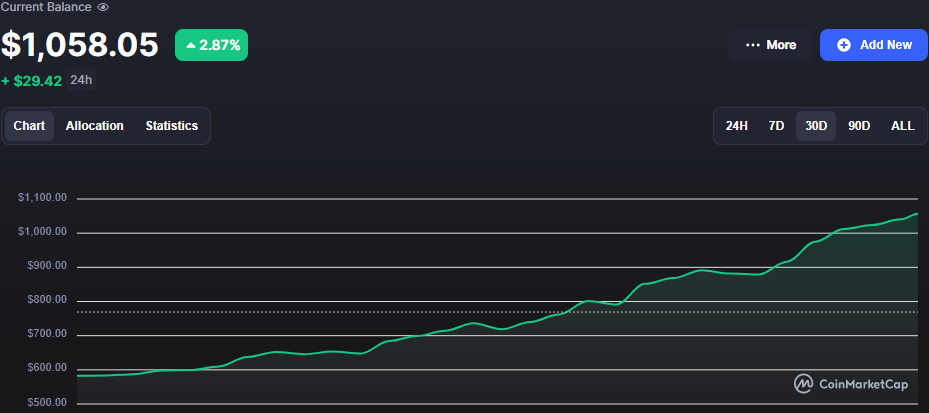Select the Chart tab
The height and width of the screenshot is (413, 929).
click(30, 126)
